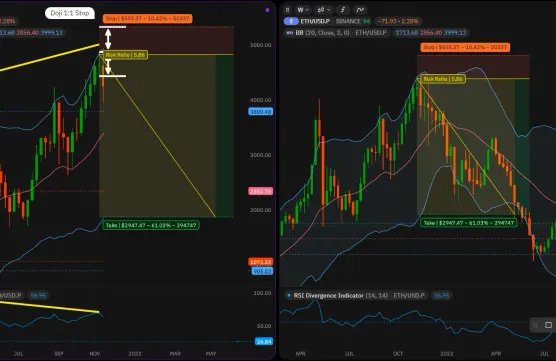The height and width of the screenshot is (361, 556).
Task: Select the orange Stop label on right chart
Action: pos(465,47)
